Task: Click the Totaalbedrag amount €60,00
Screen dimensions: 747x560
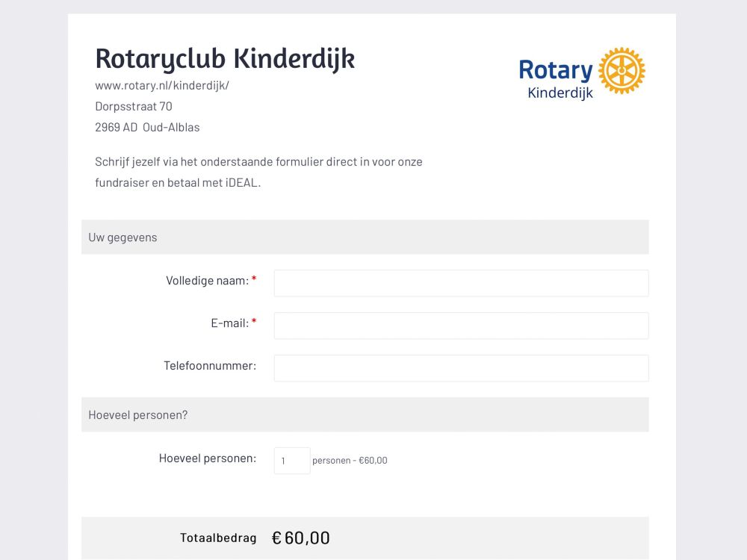Action: point(300,537)
